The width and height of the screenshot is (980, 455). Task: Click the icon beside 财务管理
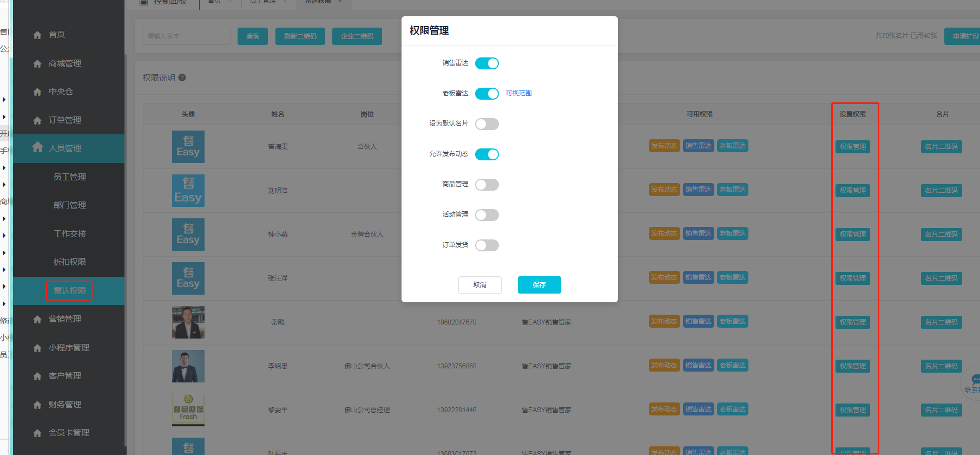click(37, 405)
